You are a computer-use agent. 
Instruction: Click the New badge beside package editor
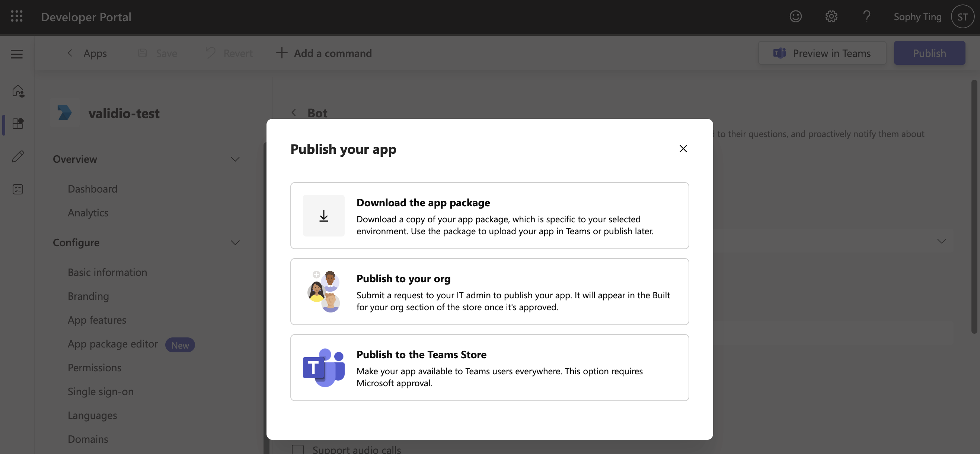(180, 345)
